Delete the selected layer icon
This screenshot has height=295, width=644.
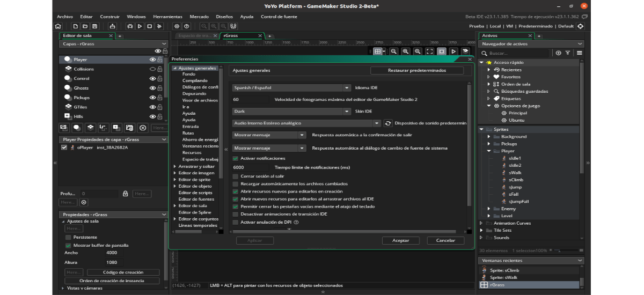pyautogui.click(x=143, y=128)
